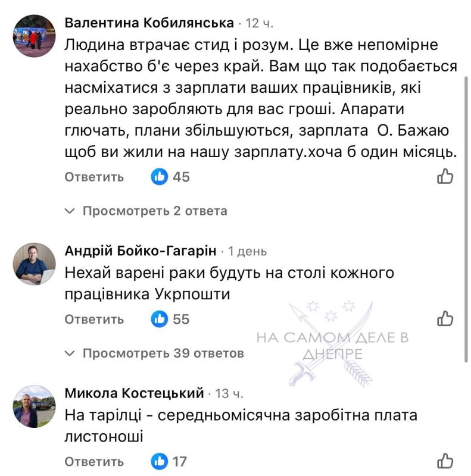
Task: Click the chevron before 'Просмотреть 2 ответа'
Action: pyautogui.click(x=68, y=211)
